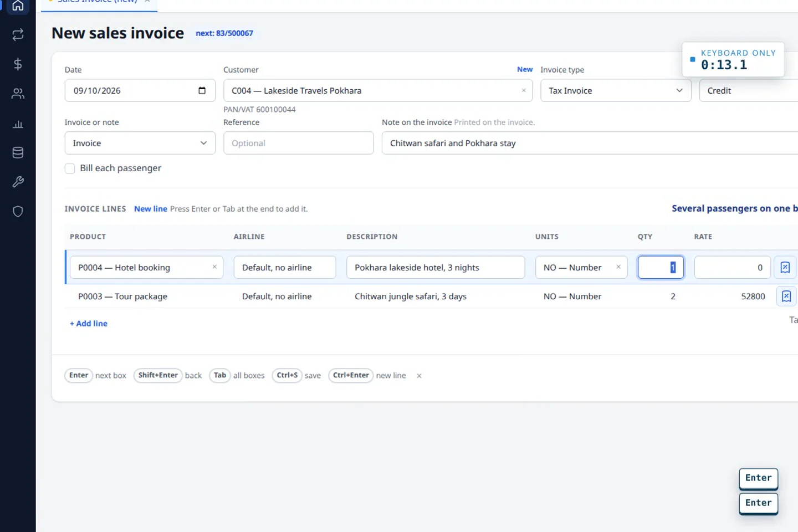Dismiss the keyboard shortcuts hint bar
Screen dimensions: 798x532
(420, 376)
